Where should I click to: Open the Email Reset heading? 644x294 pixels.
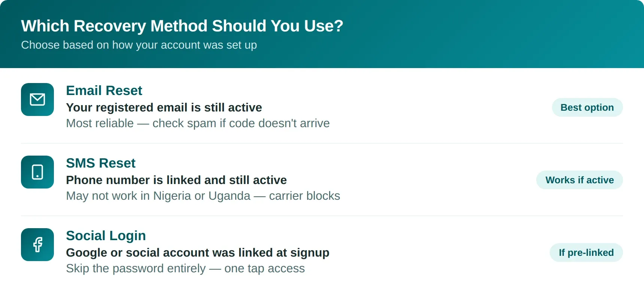point(104,91)
